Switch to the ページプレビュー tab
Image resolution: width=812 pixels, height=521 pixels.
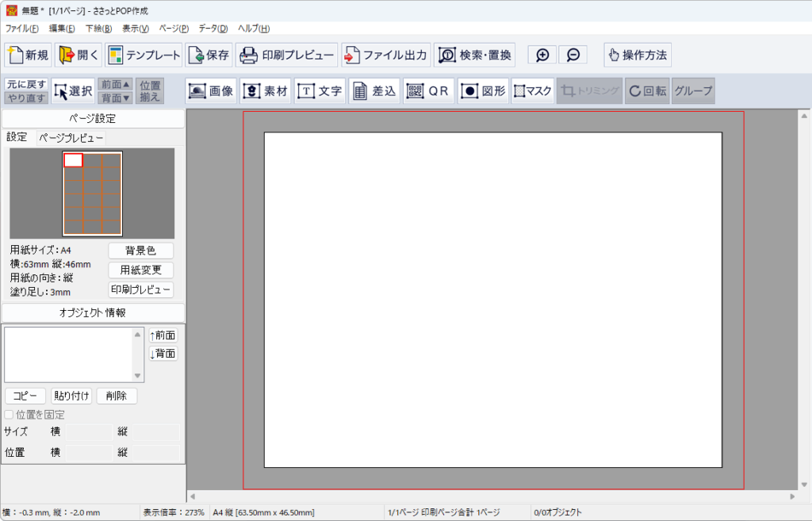pyautogui.click(x=71, y=137)
